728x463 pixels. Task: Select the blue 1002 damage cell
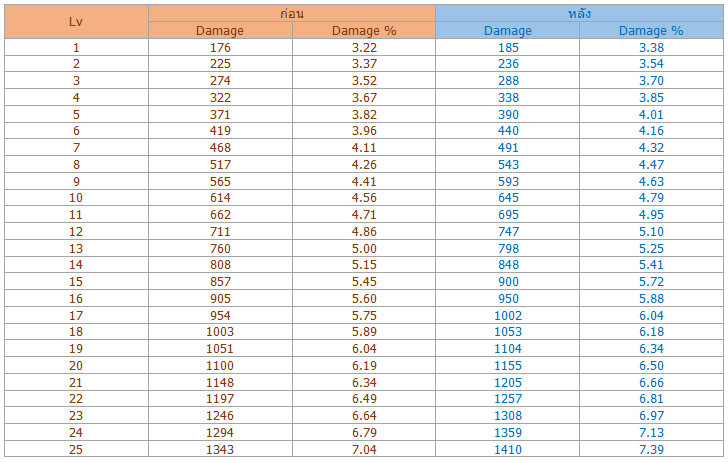(507, 315)
